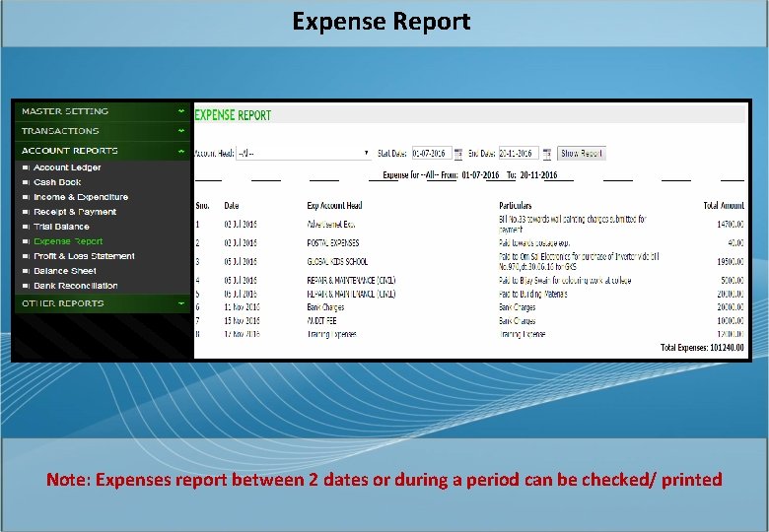Click the Date column header
769x532 pixels.
pos(232,205)
